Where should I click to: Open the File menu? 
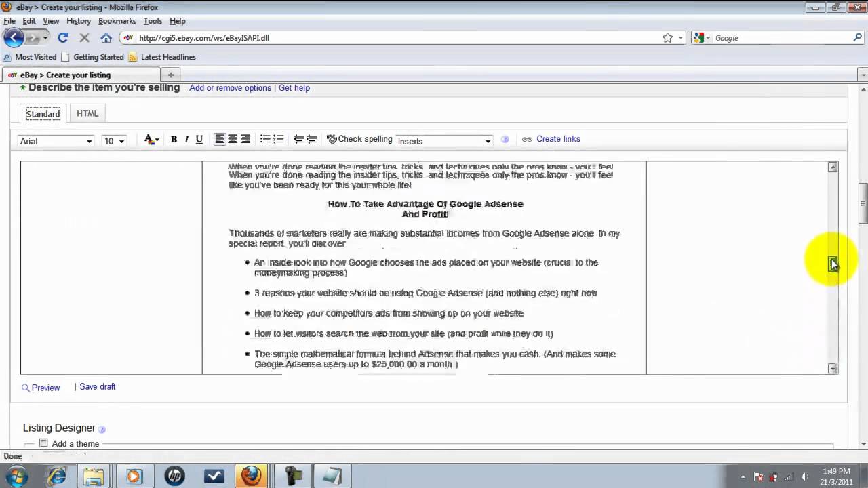[9, 21]
